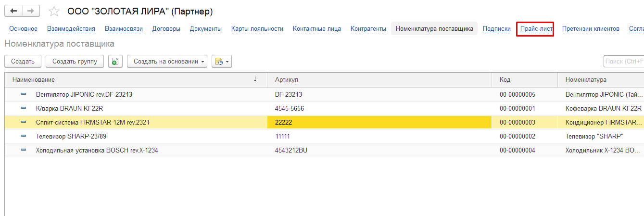Click row icon of Холодильная установка BOSCH
Image resolution: width=644 pixels, height=216 pixels.
pyautogui.click(x=24, y=150)
